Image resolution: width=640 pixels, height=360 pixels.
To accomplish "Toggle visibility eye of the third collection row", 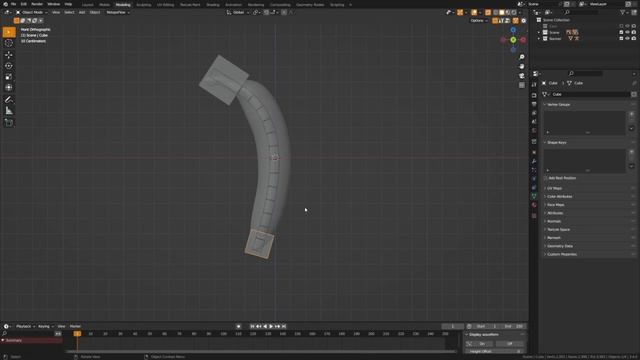I will coord(627,38).
